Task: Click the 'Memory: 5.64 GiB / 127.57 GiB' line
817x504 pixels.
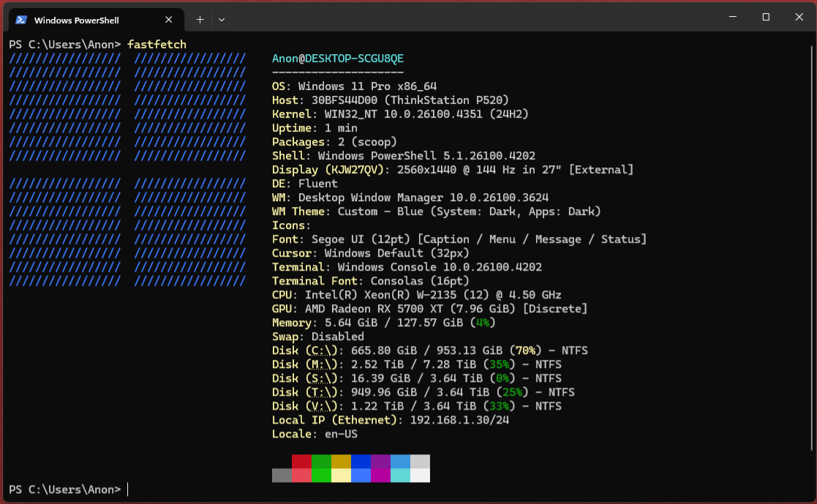Action: [383, 323]
